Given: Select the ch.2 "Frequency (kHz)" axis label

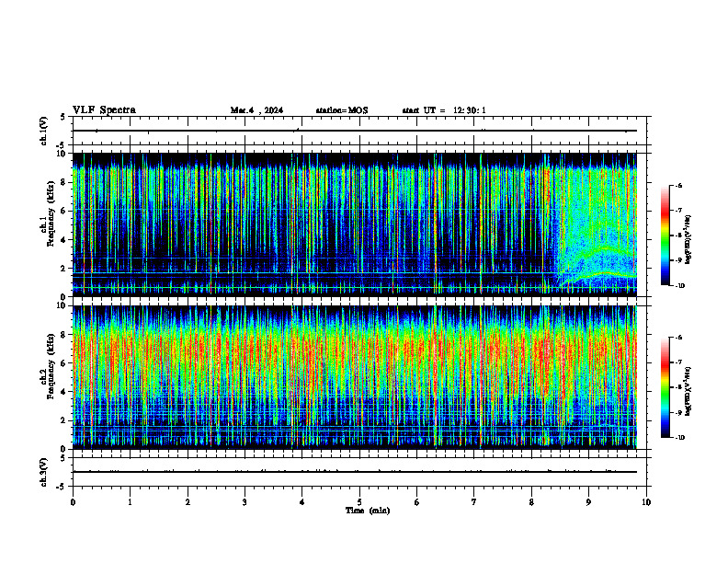Looking at the screenshot, I should [50, 365].
